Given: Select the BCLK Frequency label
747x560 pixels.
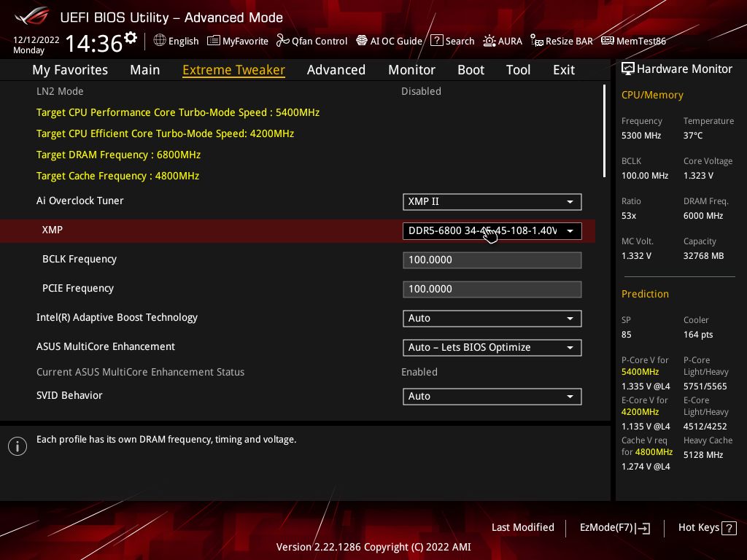Looking at the screenshot, I should pyautogui.click(x=80, y=259).
